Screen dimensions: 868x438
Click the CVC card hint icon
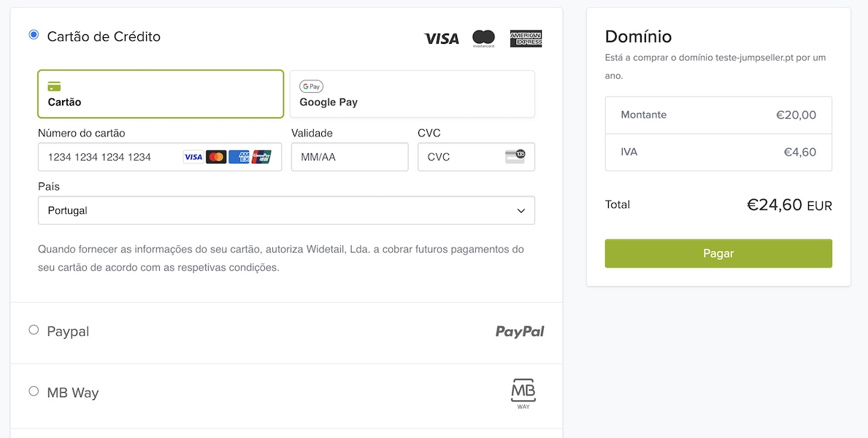(x=515, y=156)
